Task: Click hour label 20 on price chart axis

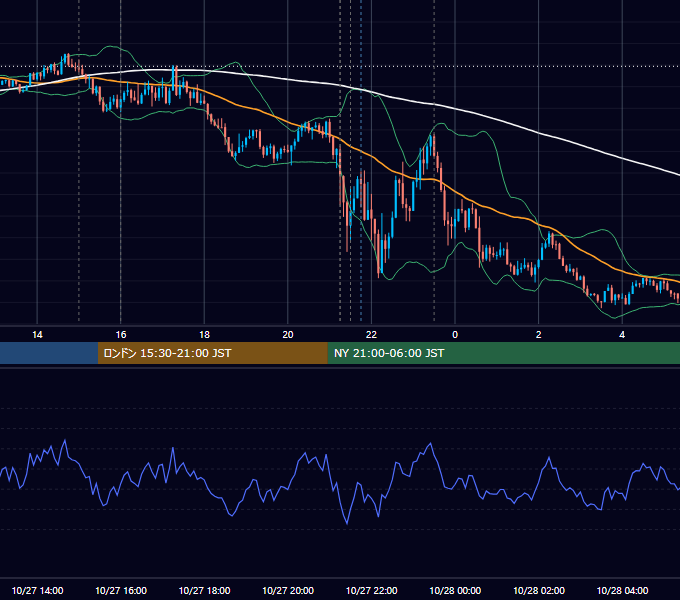Action: tap(288, 335)
